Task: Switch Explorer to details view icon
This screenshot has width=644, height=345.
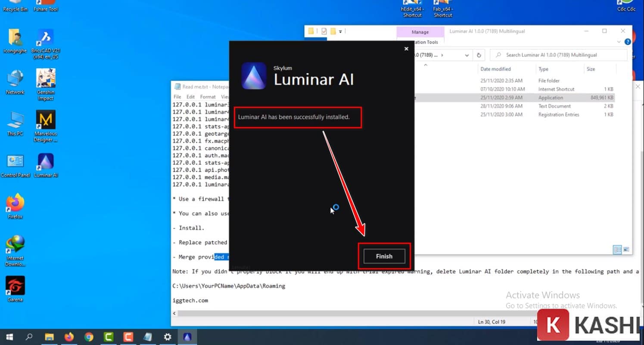Action: click(x=617, y=250)
